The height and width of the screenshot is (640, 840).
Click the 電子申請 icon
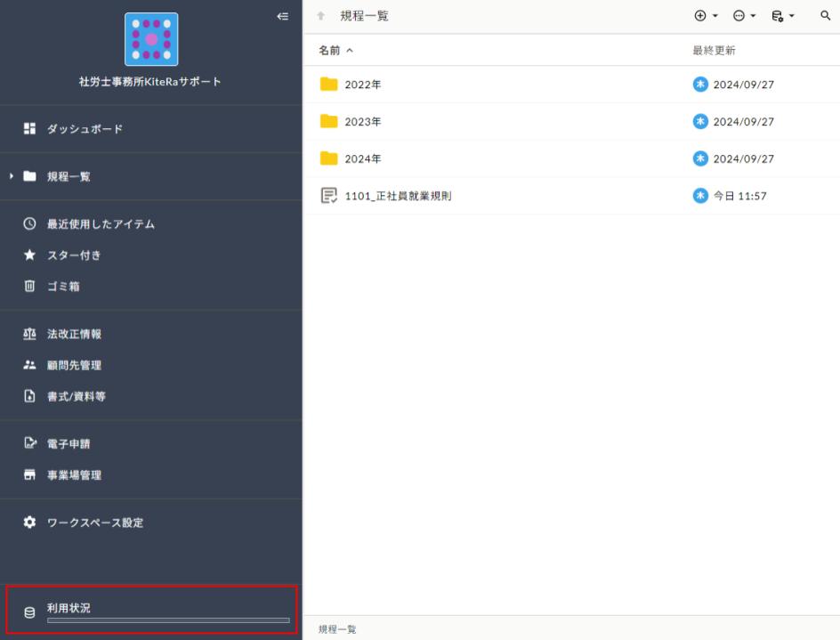[29, 443]
